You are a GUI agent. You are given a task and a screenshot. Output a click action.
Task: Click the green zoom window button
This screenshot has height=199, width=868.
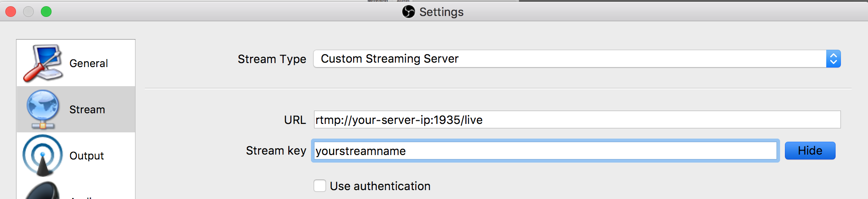(46, 12)
